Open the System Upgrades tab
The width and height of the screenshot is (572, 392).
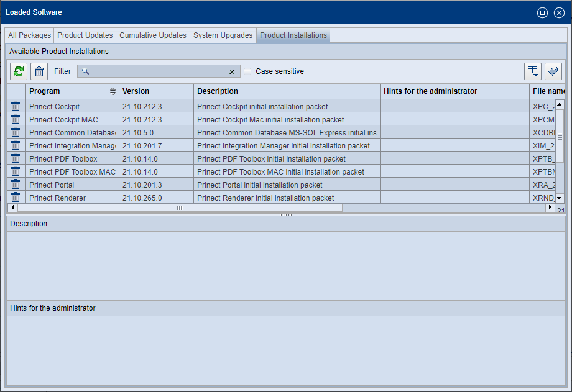tap(223, 35)
